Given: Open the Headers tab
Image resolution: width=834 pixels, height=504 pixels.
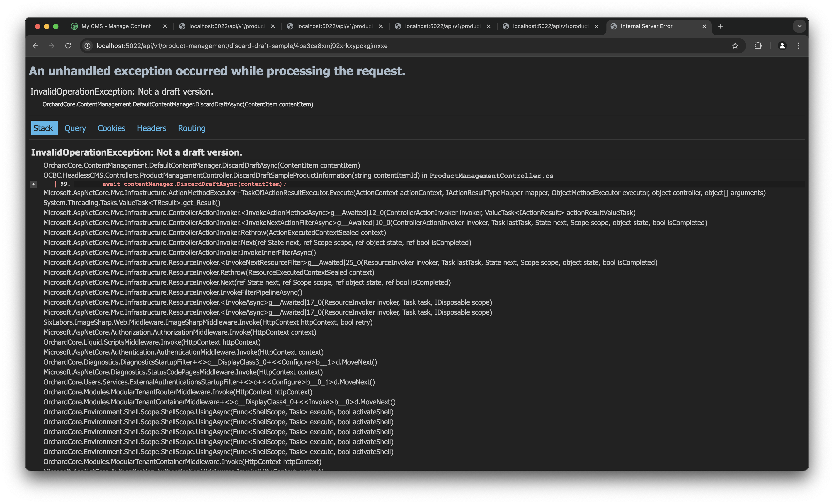Looking at the screenshot, I should click(x=151, y=128).
